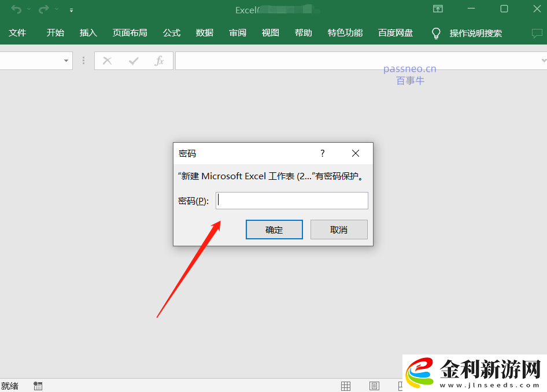This screenshot has width=547, height=392.
Task: Open Customize Quick Access Toolbar dropdown
Action: (x=71, y=10)
